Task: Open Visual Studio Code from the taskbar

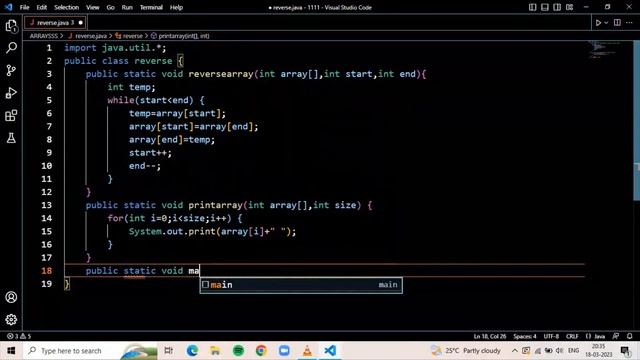Action: pos(330,350)
